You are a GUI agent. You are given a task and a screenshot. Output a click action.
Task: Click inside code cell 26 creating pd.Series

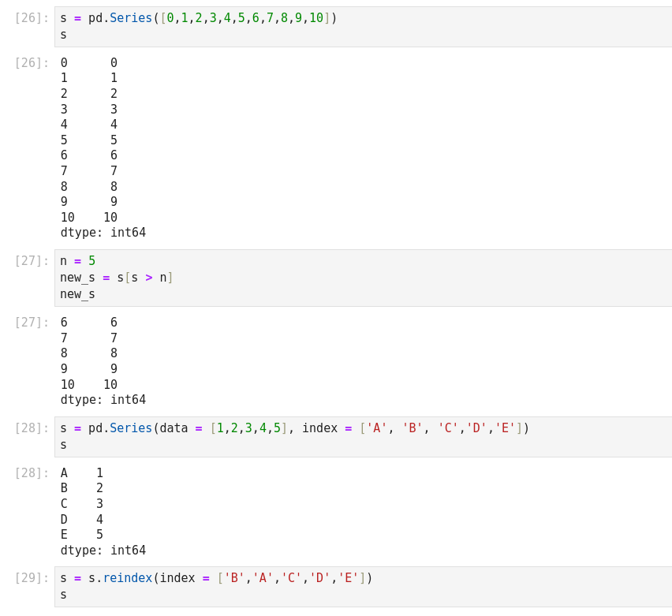click(363, 26)
